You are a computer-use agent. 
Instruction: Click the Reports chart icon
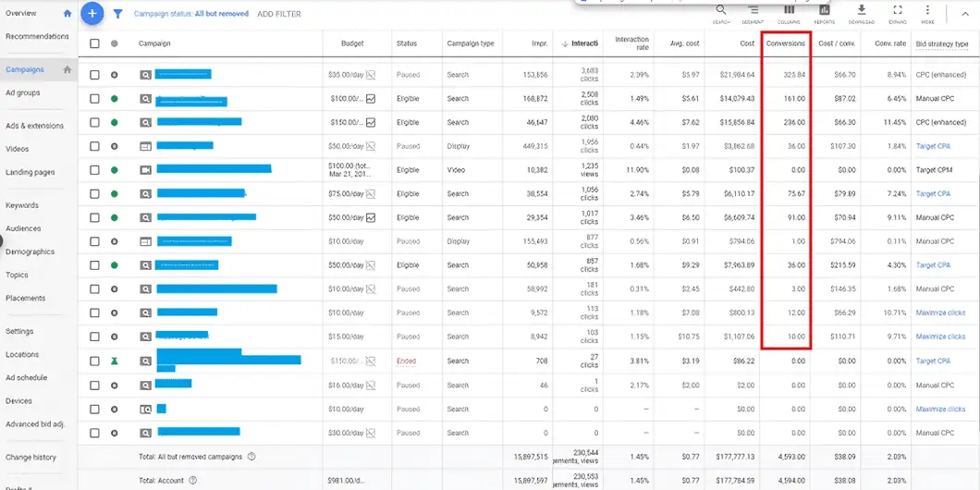pyautogui.click(x=825, y=11)
